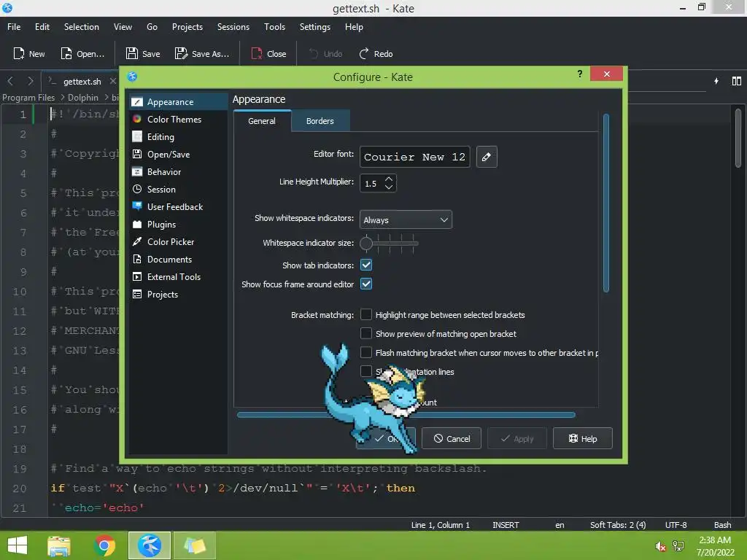Toggle Show focus frame around editor checkbox
The width and height of the screenshot is (747, 560).
point(366,284)
